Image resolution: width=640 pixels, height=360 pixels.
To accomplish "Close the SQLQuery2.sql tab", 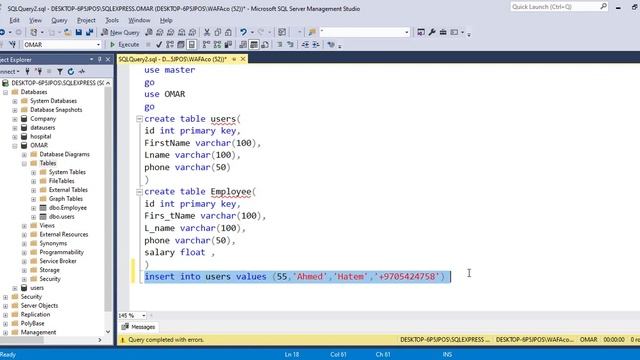I will (243, 59).
